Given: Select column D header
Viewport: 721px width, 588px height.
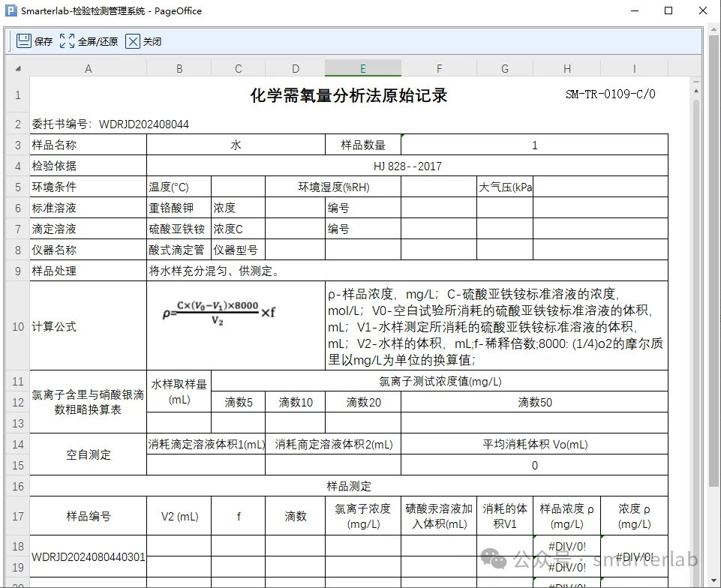Looking at the screenshot, I should coord(295,69).
